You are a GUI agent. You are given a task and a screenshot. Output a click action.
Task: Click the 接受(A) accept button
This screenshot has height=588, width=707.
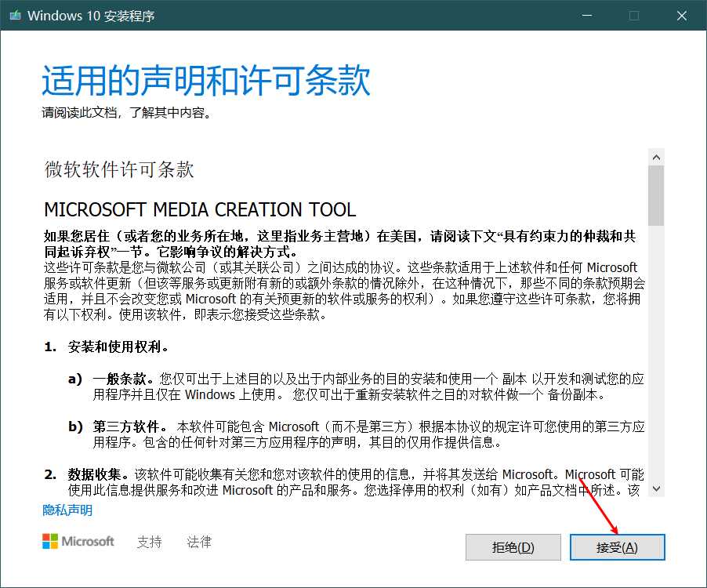coord(618,547)
